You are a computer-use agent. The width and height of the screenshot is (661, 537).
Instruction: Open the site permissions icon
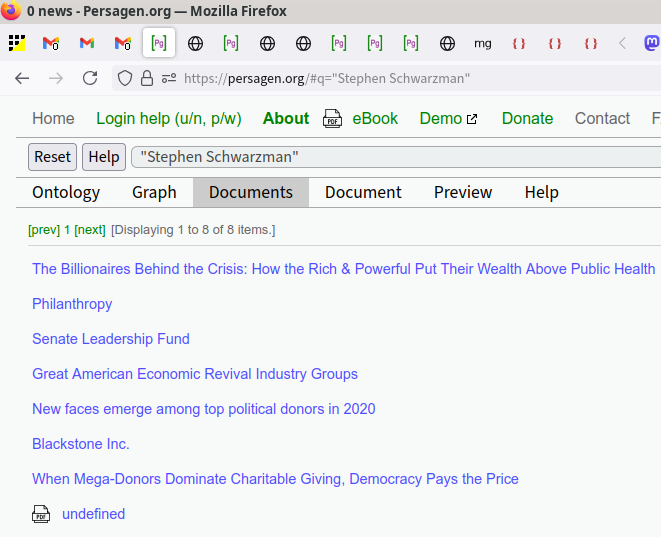point(169,78)
